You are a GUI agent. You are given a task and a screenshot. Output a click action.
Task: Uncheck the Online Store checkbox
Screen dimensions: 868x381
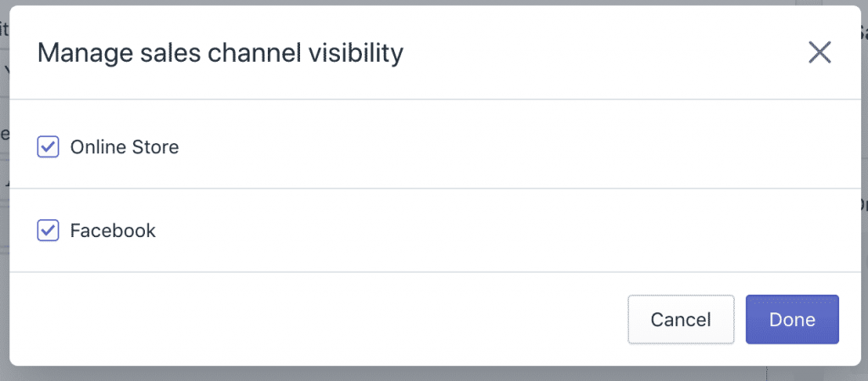(48, 147)
